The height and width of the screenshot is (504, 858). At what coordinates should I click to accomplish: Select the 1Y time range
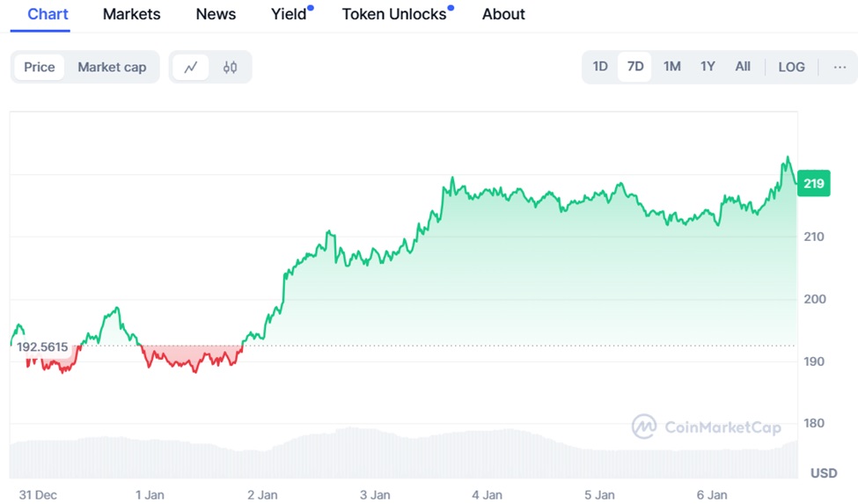708,67
